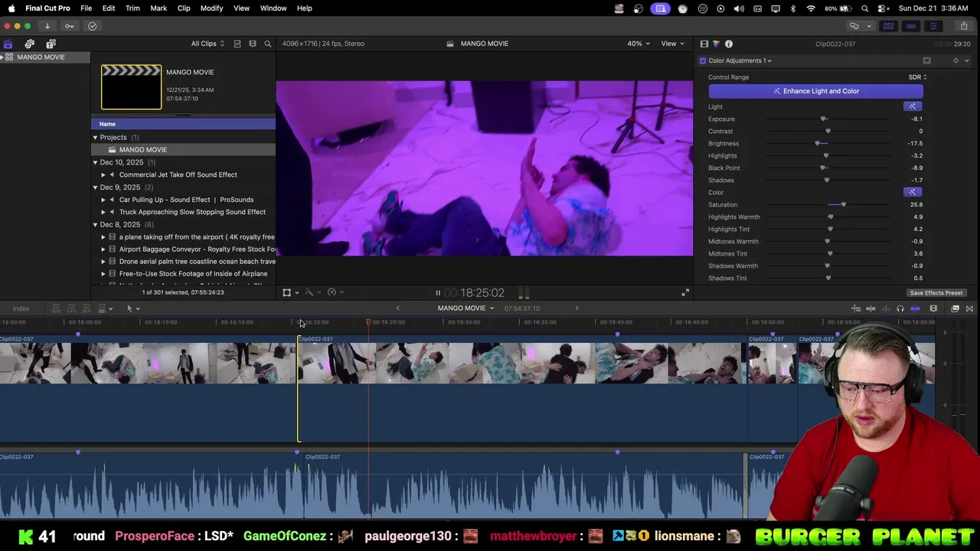Click the Light auto-enhance wand button

click(x=912, y=106)
